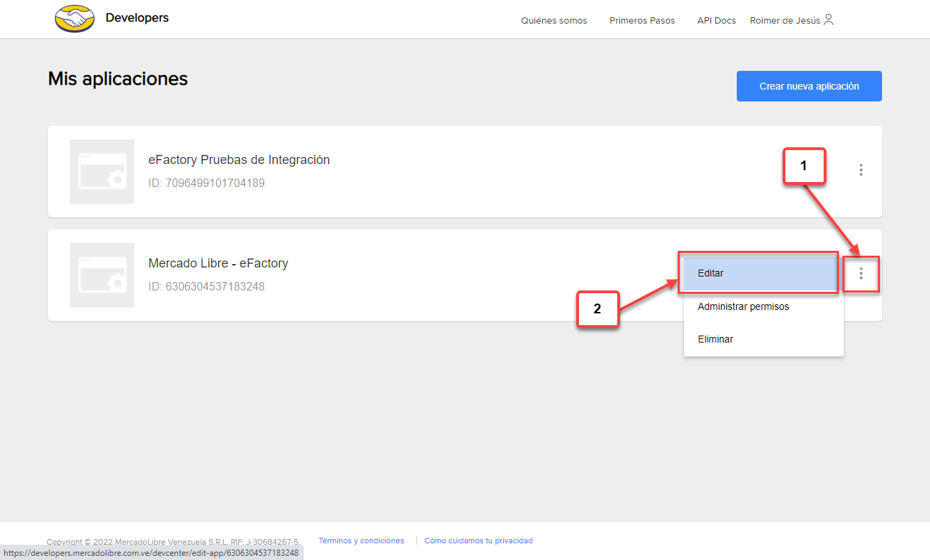This screenshot has height=560, width=930.
Task: Click Mercado Libre - eFactory app icon
Action: click(102, 275)
